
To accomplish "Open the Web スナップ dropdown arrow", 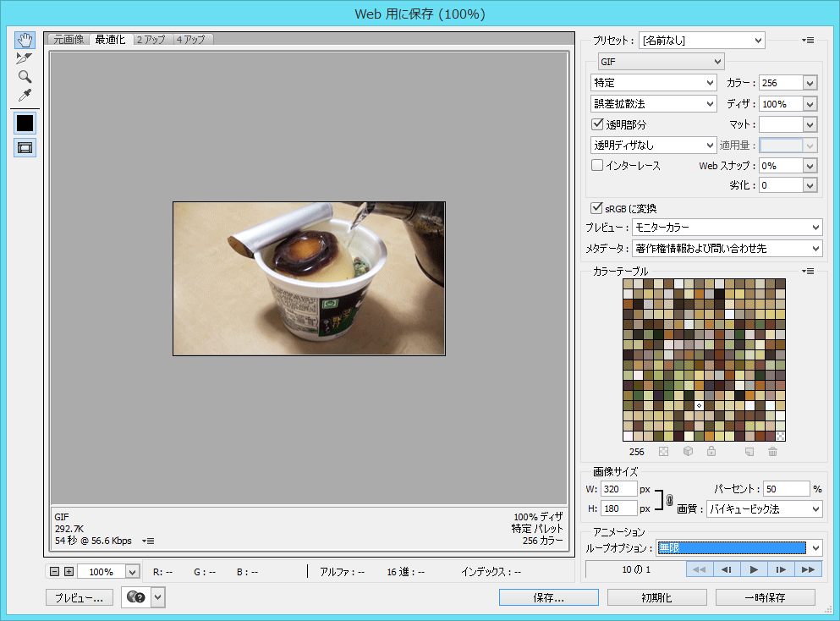I will point(810,166).
